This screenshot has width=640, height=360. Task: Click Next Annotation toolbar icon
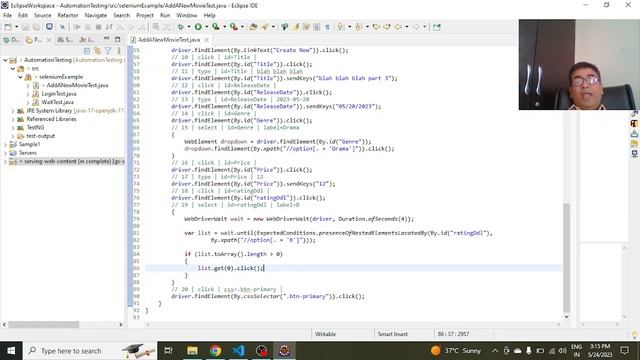[340, 27]
